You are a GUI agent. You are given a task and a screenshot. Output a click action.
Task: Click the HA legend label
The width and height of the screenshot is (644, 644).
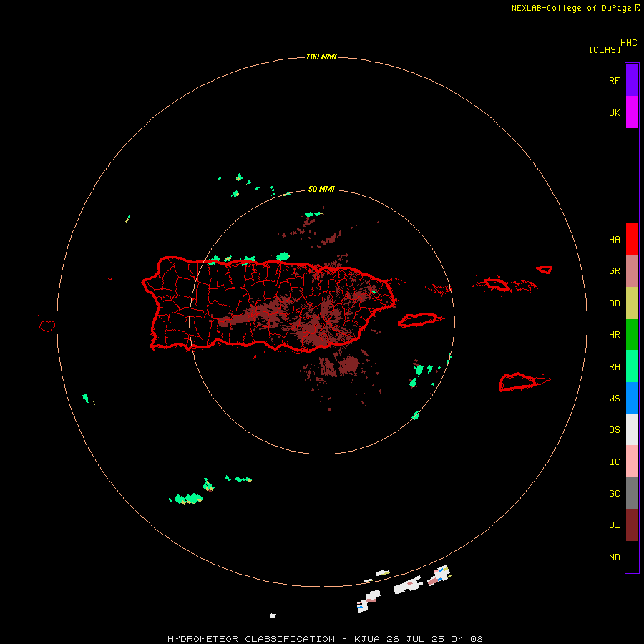coord(614,240)
